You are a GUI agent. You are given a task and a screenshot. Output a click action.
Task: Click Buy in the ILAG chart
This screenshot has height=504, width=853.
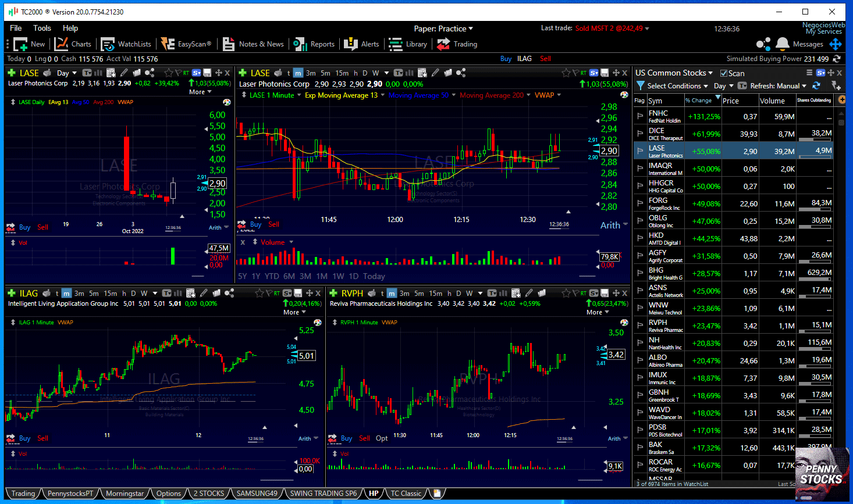(x=24, y=438)
